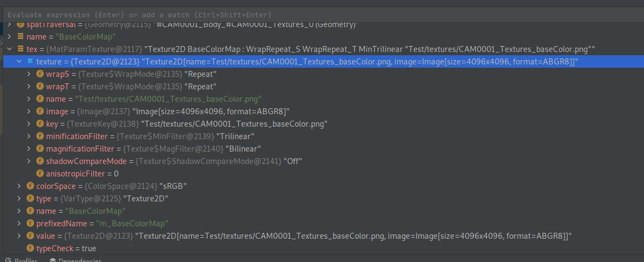Open the Dependencies tool window tab
This screenshot has height=262, width=644.
coord(75,260)
